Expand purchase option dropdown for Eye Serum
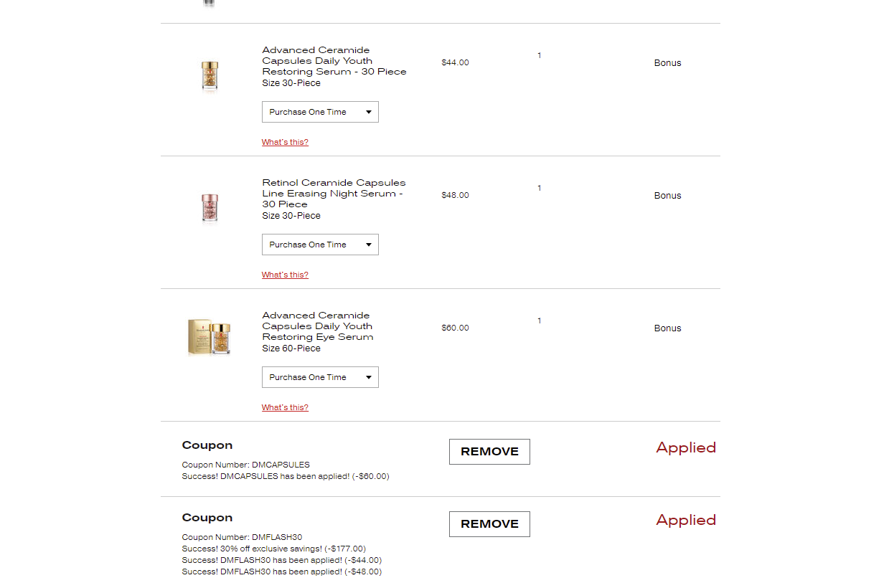The width and height of the screenshot is (889, 588). coord(320,377)
